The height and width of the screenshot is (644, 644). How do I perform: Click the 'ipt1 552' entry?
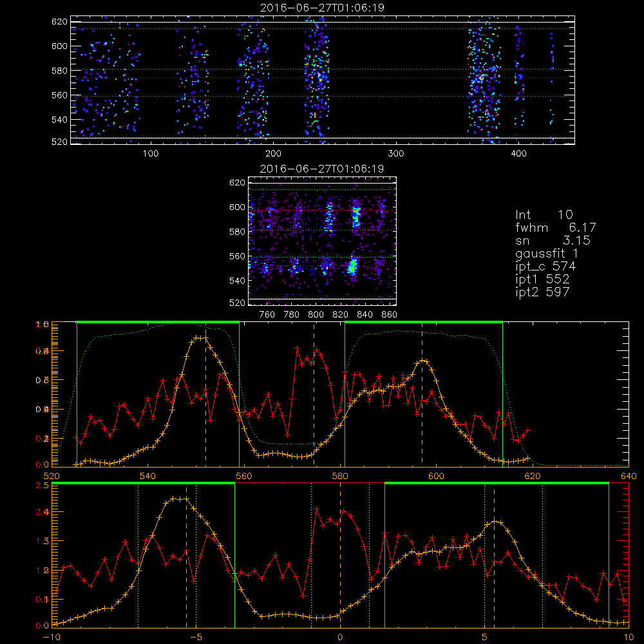click(x=542, y=279)
